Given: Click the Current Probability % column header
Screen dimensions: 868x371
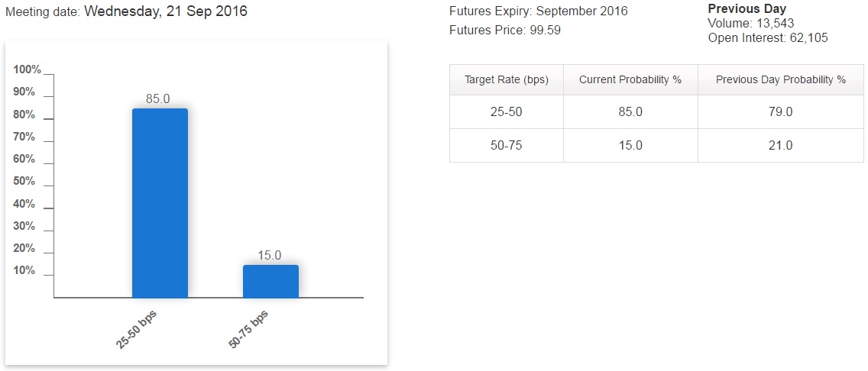Looking at the screenshot, I should [x=630, y=79].
